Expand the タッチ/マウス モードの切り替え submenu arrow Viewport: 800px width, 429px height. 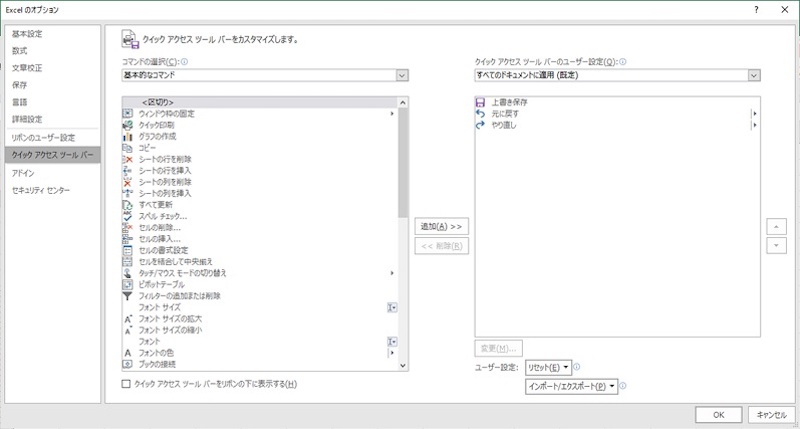[392, 273]
